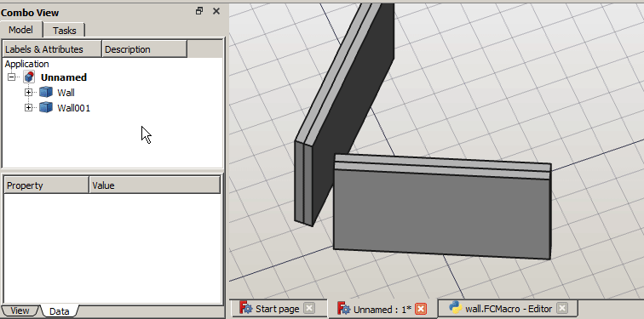Close the wall.FCMacro - Editor tab
Screen dimensions: 644x319
[x=563, y=308]
